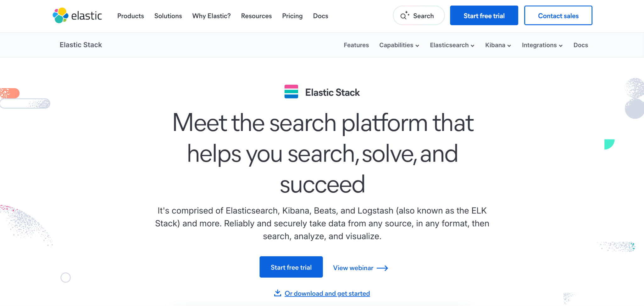Click the Search input field
Screen dimensions: 644x306
[423, 16]
